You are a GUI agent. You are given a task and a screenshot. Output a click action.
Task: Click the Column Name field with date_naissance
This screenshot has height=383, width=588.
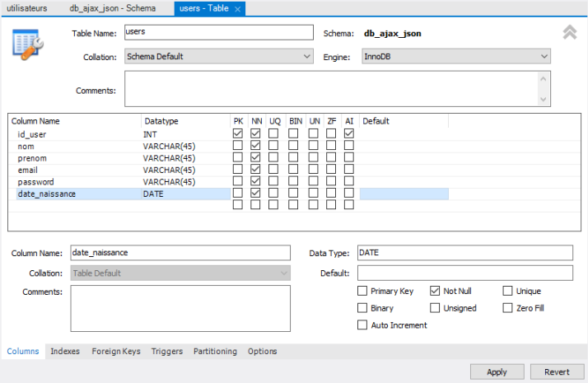tap(180, 253)
